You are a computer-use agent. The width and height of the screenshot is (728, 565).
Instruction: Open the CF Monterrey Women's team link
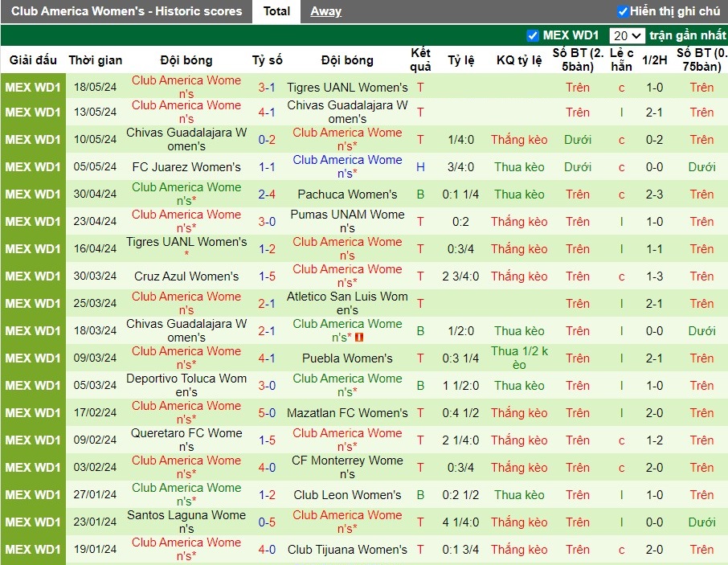(347, 467)
